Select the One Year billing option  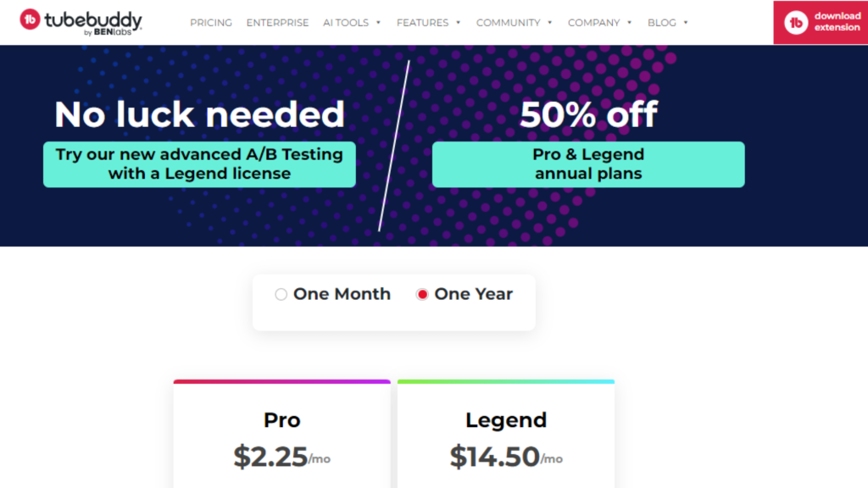pos(422,295)
